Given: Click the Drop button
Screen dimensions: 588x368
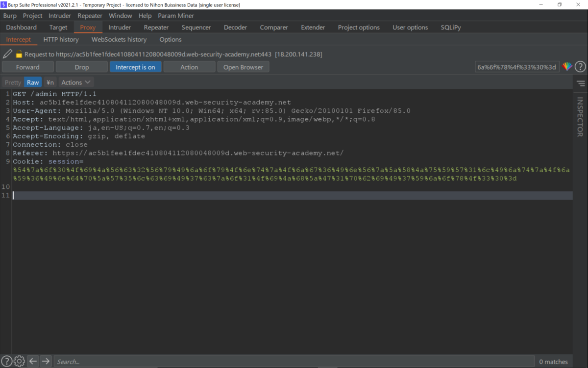Looking at the screenshot, I should pos(82,67).
